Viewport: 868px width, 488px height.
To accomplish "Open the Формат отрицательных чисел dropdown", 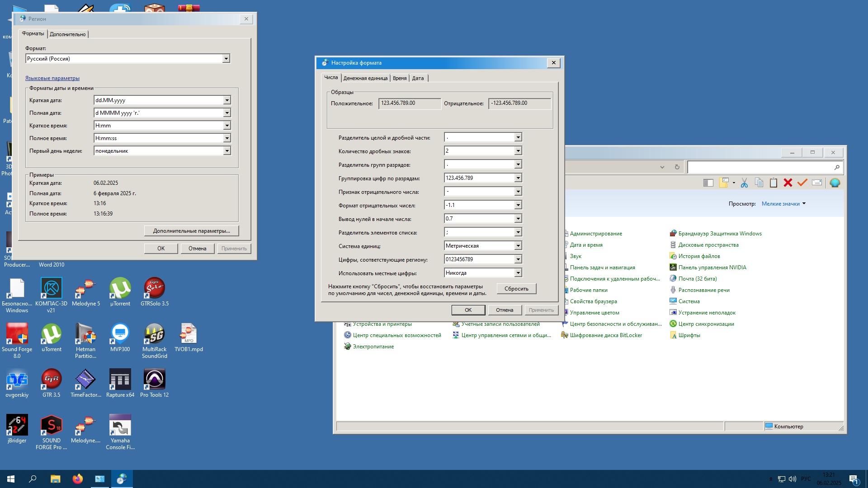I will [518, 205].
